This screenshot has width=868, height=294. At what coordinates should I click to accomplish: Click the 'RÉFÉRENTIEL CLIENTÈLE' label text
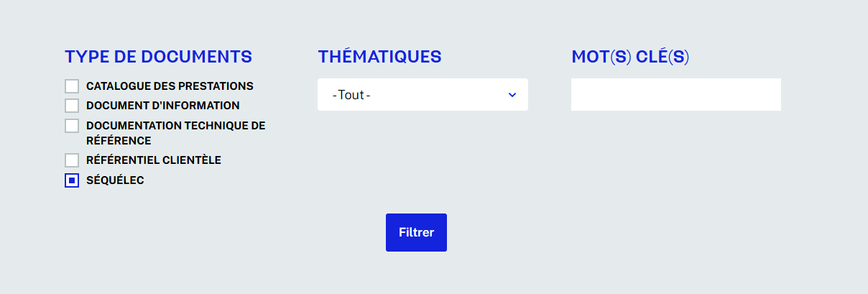point(154,160)
